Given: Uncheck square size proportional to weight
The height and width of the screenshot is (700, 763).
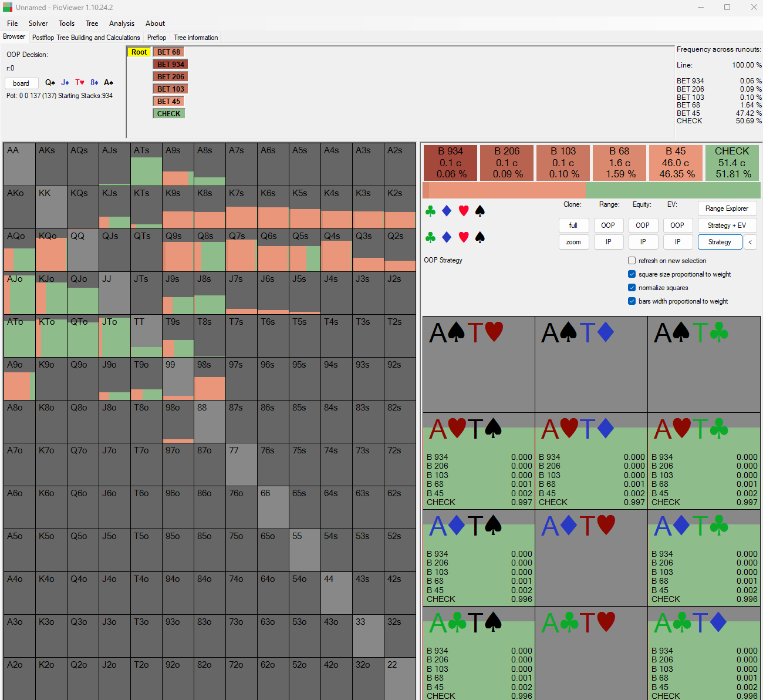Looking at the screenshot, I should tap(632, 274).
